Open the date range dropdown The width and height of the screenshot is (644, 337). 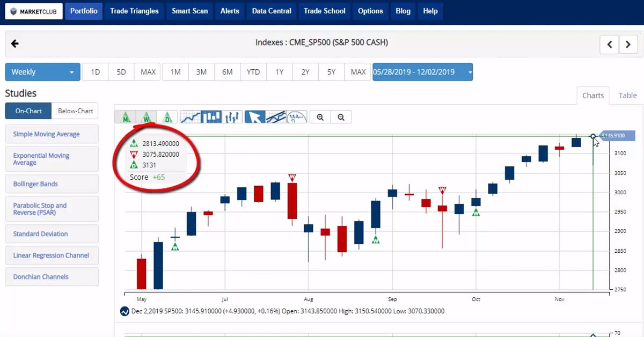pos(422,72)
